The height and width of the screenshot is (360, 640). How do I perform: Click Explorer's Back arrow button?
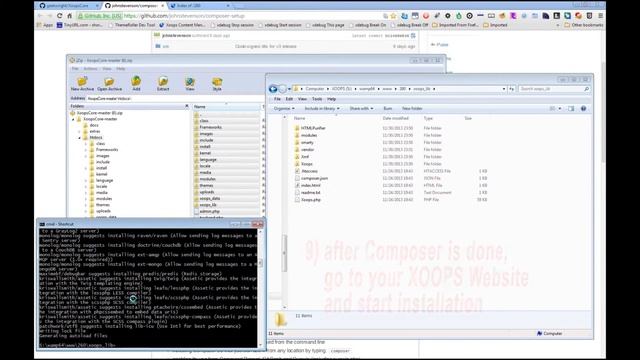(273, 89)
